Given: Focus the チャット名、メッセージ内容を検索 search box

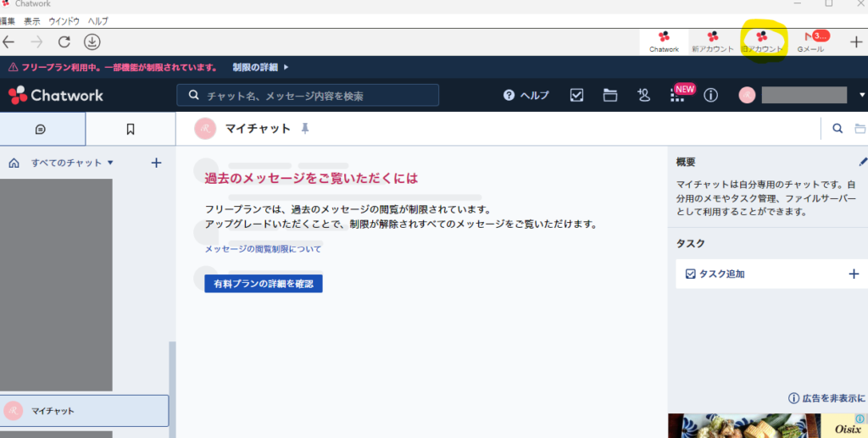Looking at the screenshot, I should tap(308, 95).
